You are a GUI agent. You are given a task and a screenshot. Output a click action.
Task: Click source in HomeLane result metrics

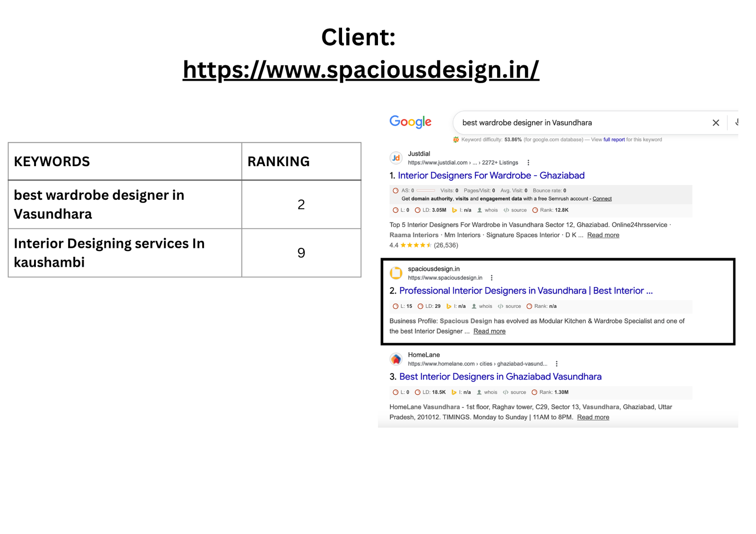515,392
